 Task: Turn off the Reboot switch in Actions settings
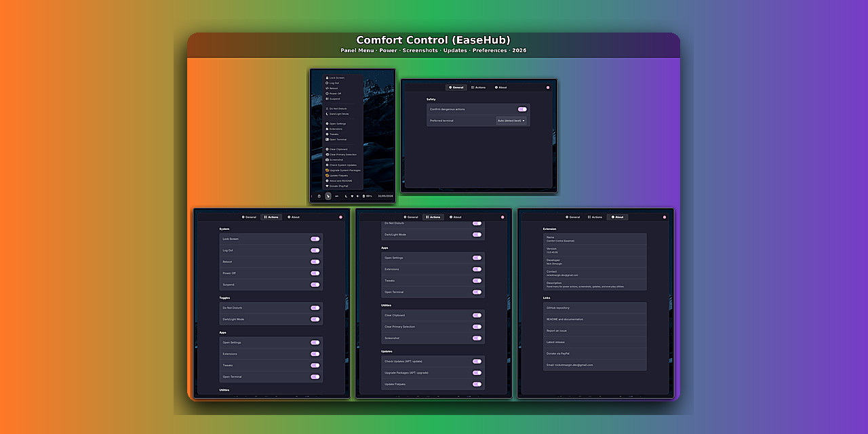[x=315, y=262]
